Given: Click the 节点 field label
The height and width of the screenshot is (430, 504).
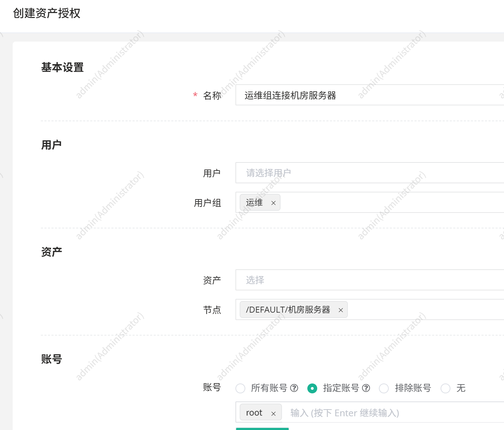Looking at the screenshot, I should pos(212,310).
